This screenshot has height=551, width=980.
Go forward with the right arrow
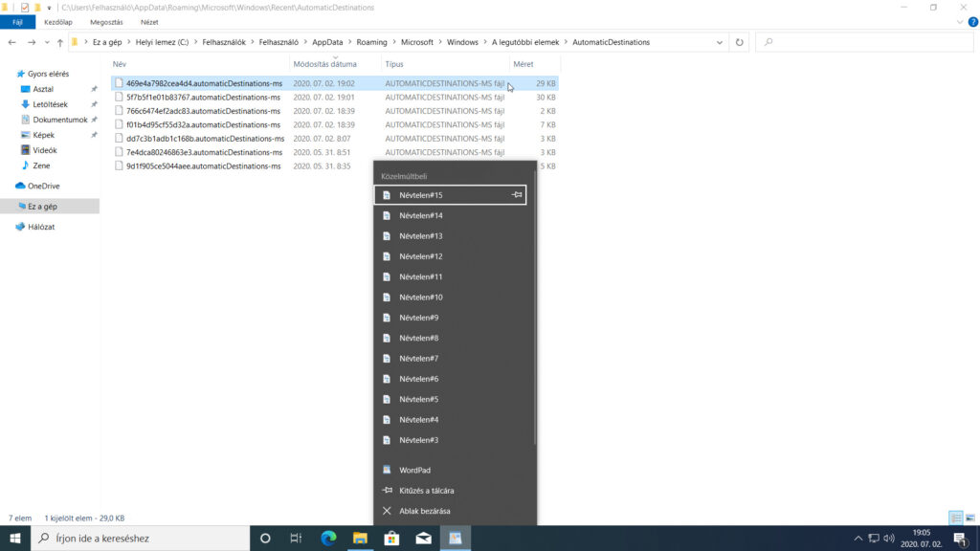[32, 42]
